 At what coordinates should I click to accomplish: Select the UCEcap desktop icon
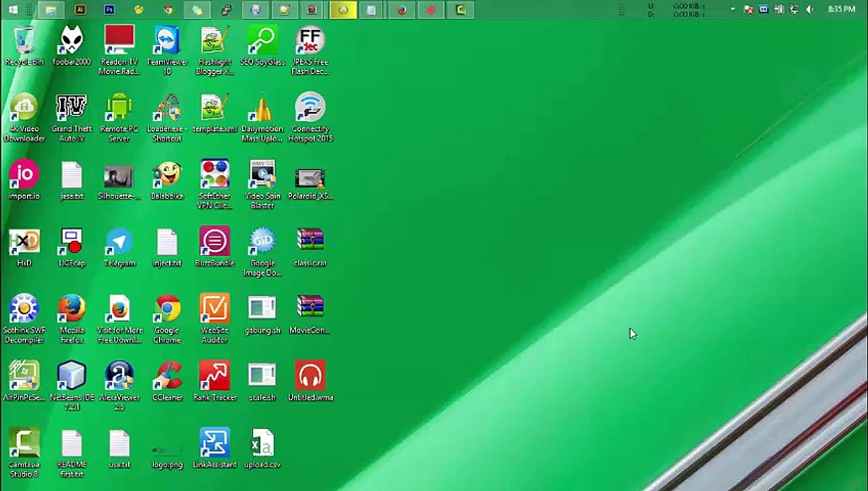click(72, 248)
